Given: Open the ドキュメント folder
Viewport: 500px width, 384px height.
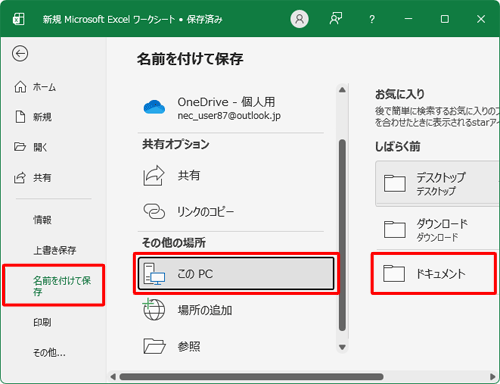Looking at the screenshot, I should tap(434, 274).
